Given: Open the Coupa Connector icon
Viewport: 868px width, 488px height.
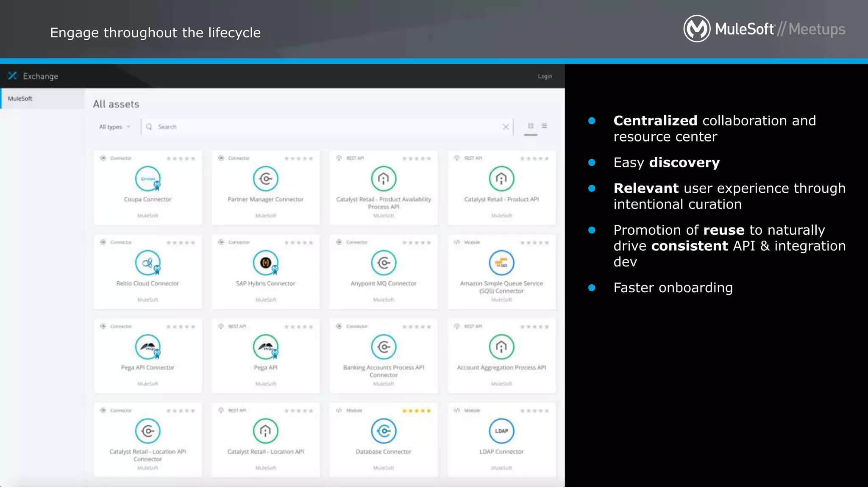Looking at the screenshot, I should (x=147, y=179).
